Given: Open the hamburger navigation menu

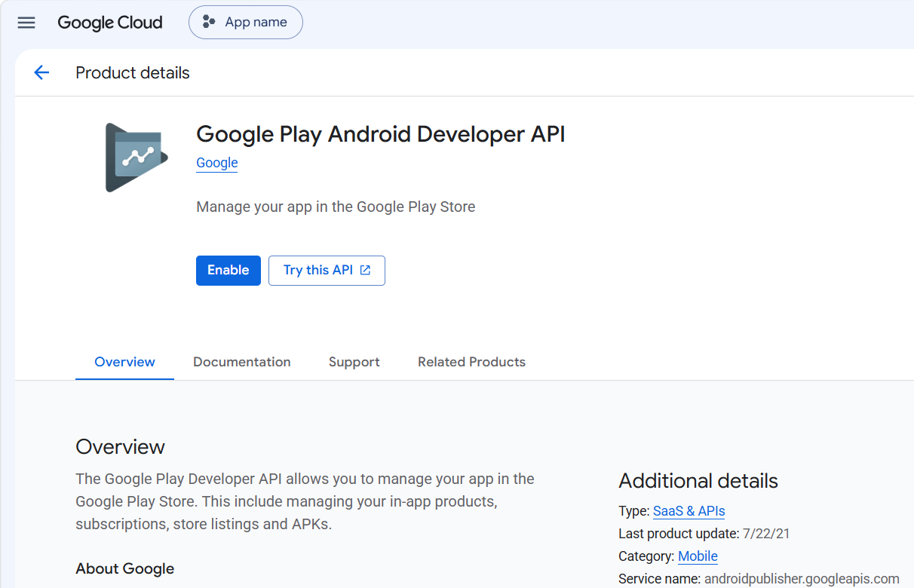Looking at the screenshot, I should (x=26, y=23).
